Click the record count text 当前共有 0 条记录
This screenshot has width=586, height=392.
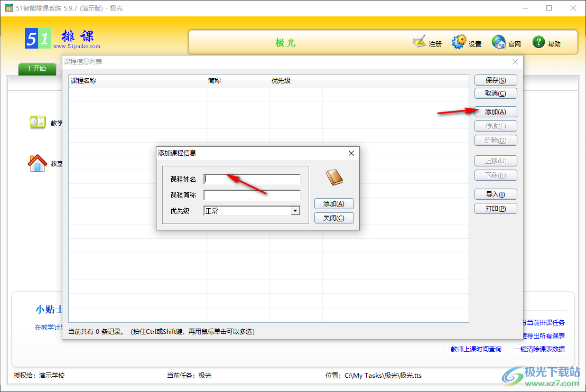[96, 331]
